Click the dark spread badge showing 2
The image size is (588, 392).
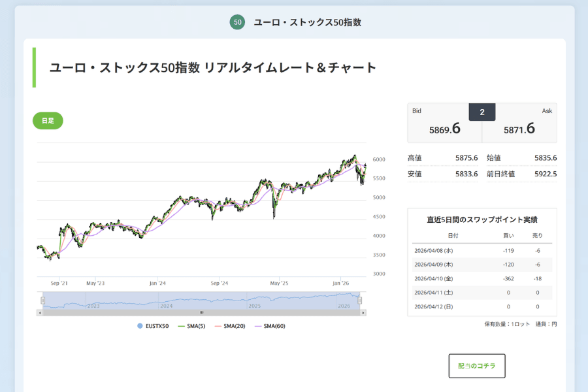click(x=482, y=112)
